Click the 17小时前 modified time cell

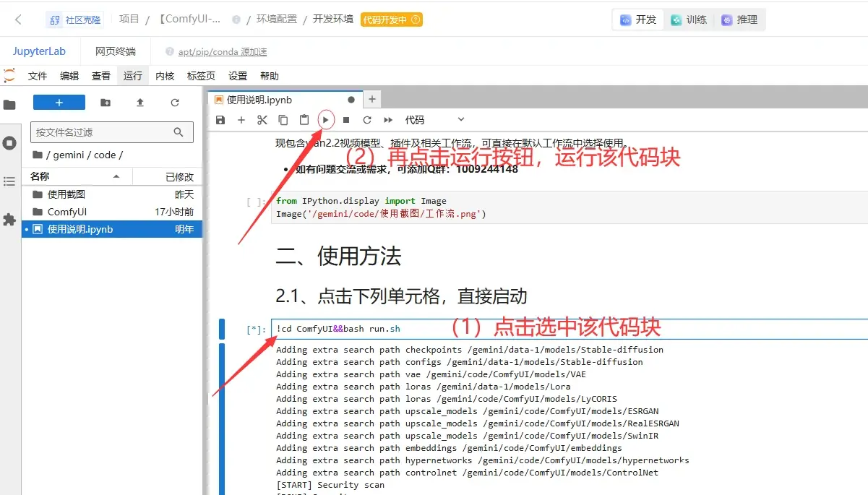coord(174,212)
